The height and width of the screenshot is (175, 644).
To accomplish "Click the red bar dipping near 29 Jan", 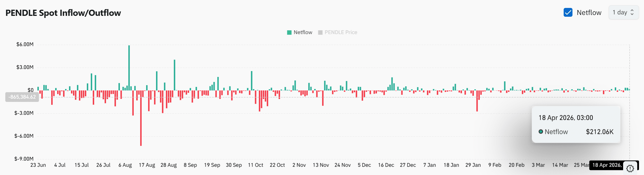I will click(x=477, y=101).
